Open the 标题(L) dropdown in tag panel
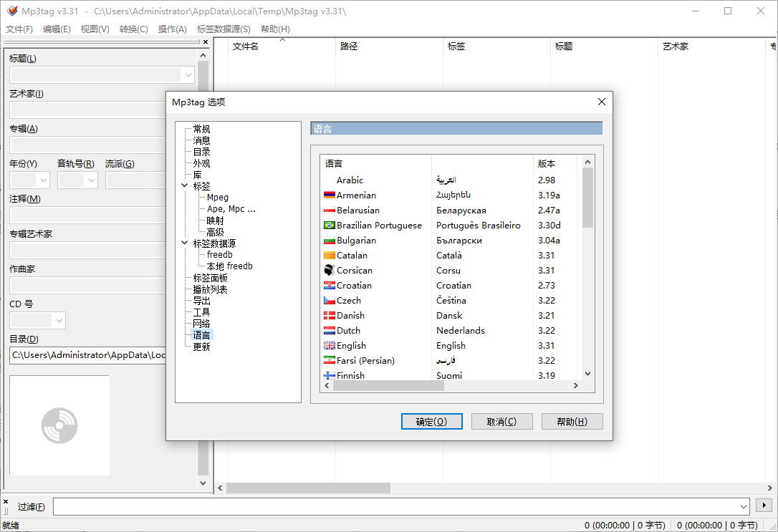Image resolution: width=778 pixels, height=532 pixels. pos(186,74)
